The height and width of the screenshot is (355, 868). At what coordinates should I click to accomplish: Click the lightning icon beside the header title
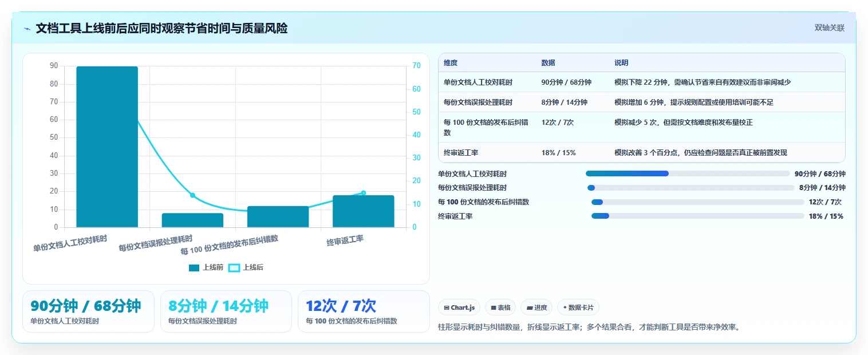[x=27, y=29]
